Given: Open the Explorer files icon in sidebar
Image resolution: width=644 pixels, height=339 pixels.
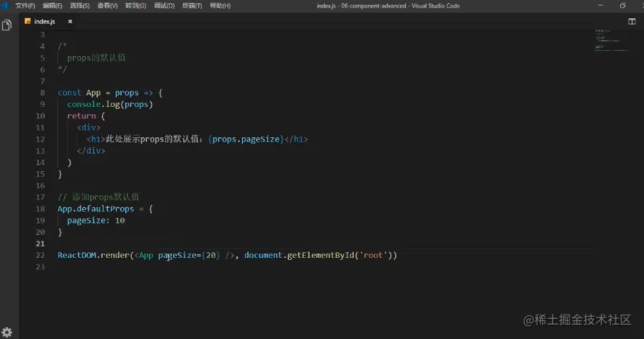Looking at the screenshot, I should point(7,26).
